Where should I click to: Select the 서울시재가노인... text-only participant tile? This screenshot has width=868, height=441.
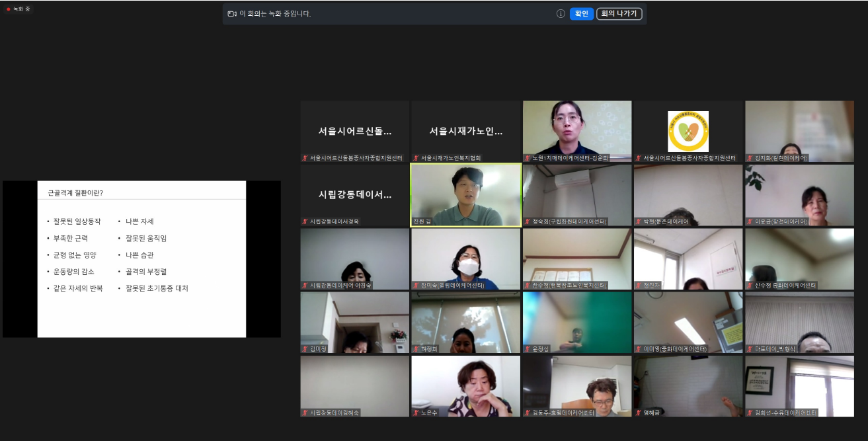(x=465, y=130)
